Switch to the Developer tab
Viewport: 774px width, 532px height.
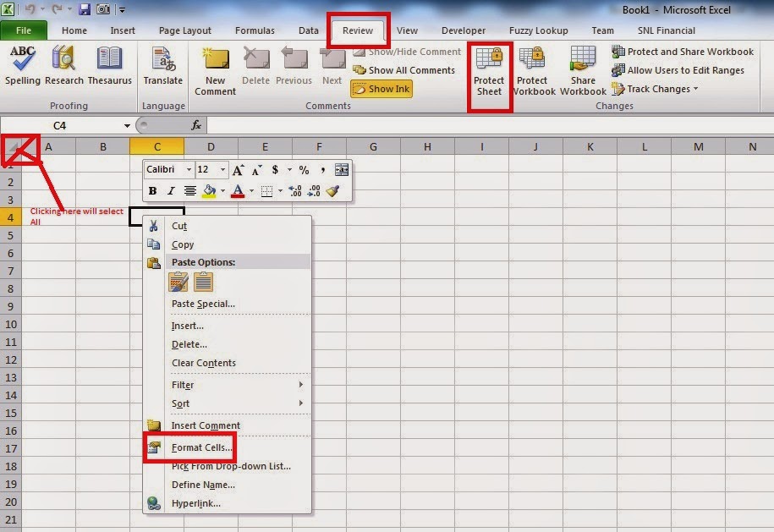coord(464,30)
